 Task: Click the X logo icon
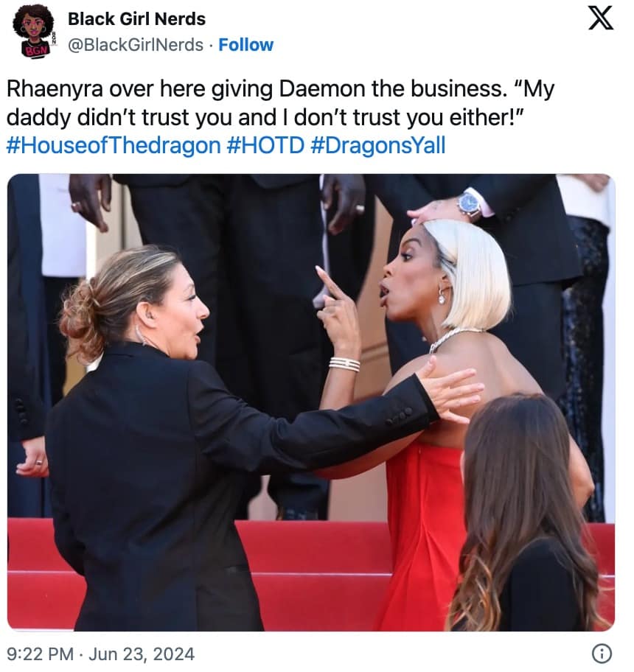click(x=601, y=19)
